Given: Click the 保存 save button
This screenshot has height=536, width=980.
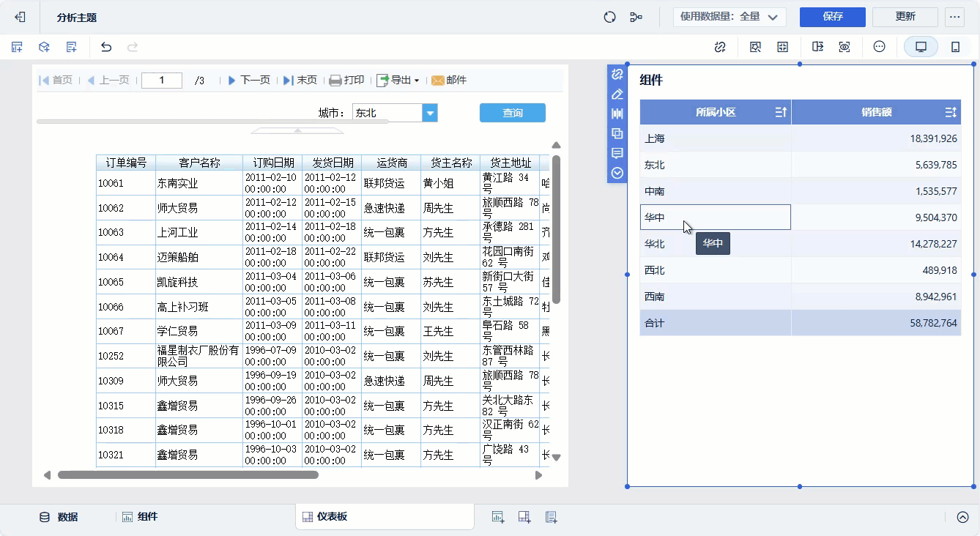Looking at the screenshot, I should pyautogui.click(x=832, y=16).
